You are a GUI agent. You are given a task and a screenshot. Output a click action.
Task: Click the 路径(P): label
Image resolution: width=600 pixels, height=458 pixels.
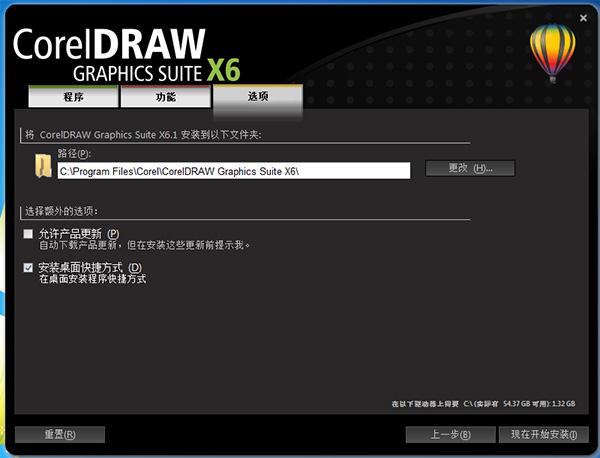pyautogui.click(x=74, y=154)
